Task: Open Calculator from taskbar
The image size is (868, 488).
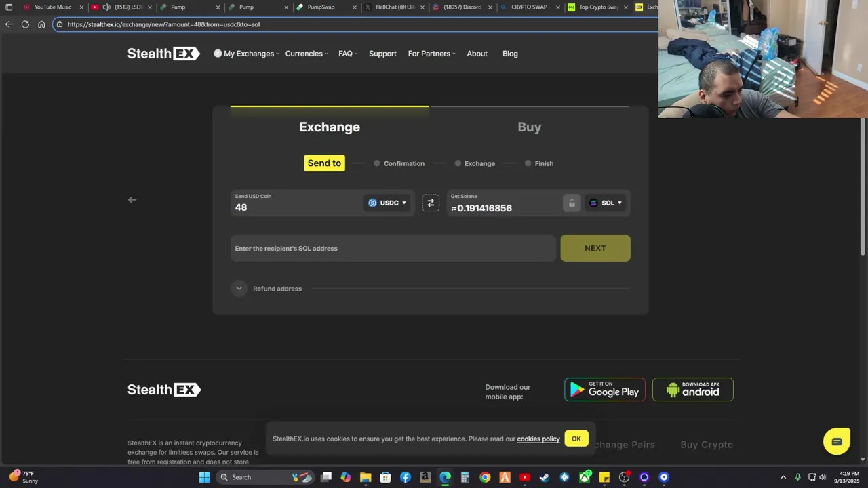Action: click(x=465, y=477)
